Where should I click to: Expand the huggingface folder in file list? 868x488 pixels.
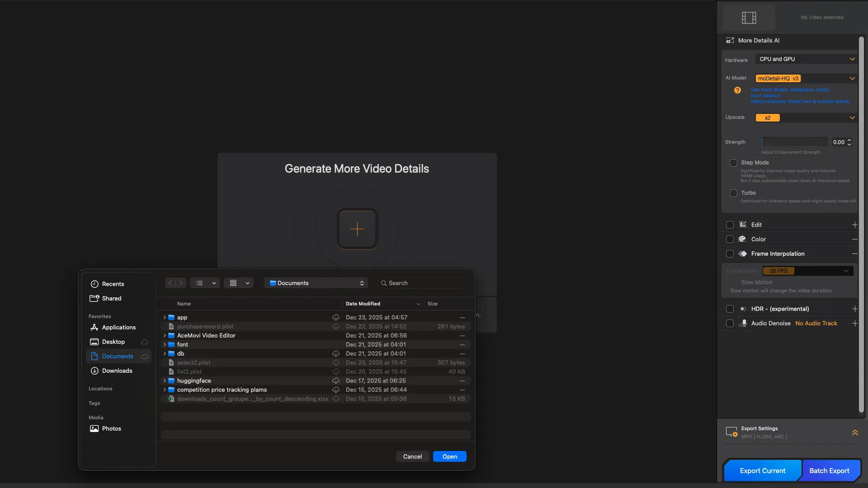coord(165,381)
